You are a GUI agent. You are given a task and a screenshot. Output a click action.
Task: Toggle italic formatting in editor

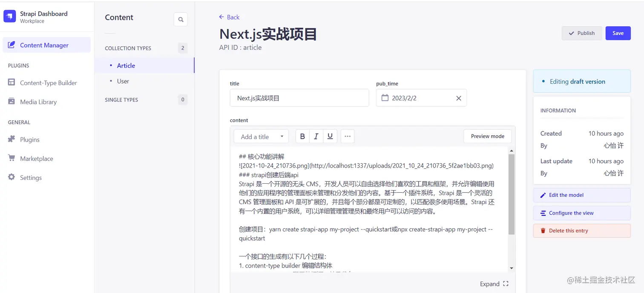coord(316,137)
